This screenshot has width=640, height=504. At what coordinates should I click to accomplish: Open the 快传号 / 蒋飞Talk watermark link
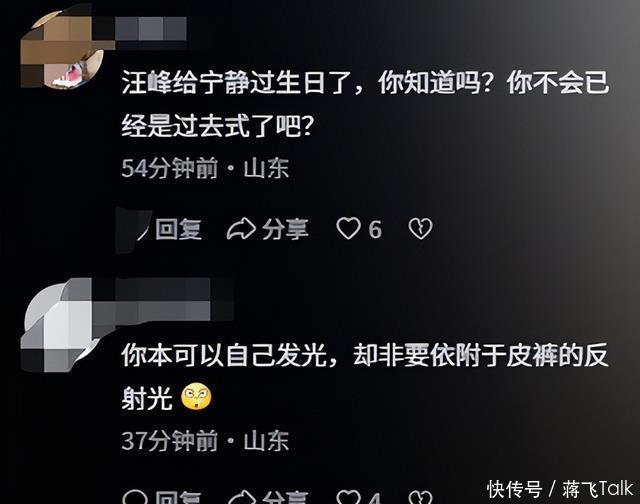pos(560,489)
